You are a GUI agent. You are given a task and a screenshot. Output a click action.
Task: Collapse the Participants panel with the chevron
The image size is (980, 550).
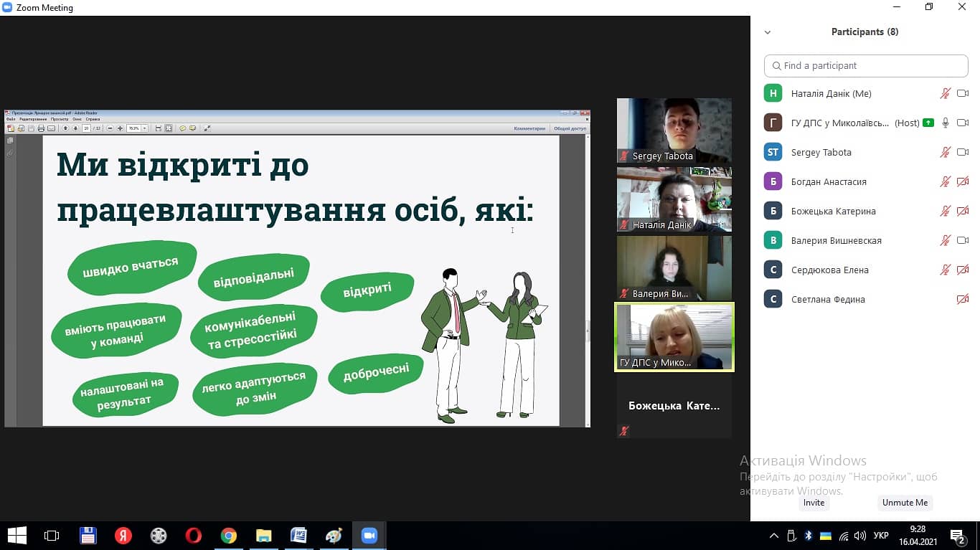point(768,32)
